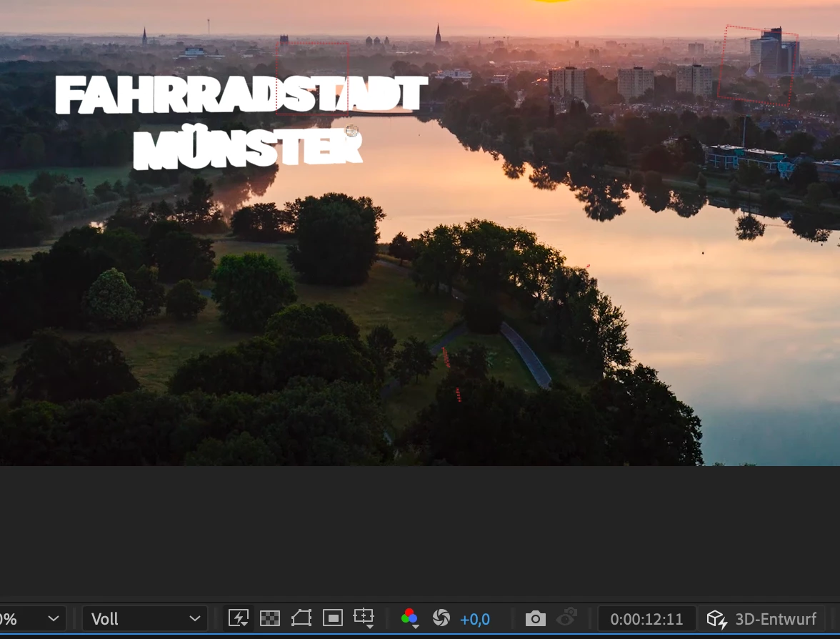Open the magnification ratio dropdown

[x=32, y=619]
